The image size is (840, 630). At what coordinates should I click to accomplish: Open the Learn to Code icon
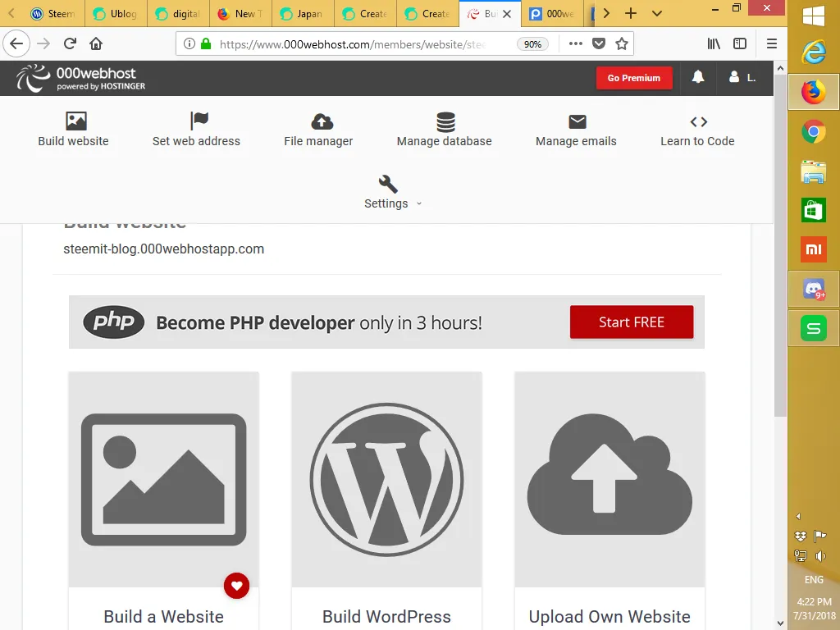click(x=699, y=121)
